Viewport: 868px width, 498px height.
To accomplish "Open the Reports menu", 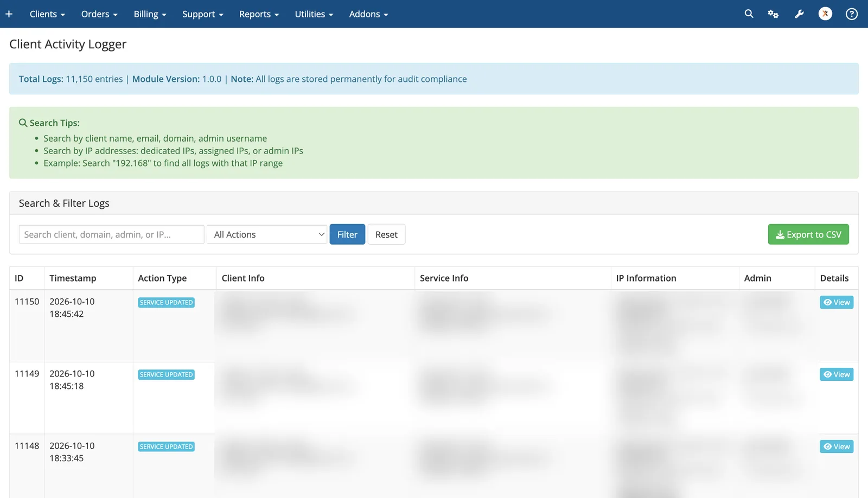I will click(x=259, y=14).
